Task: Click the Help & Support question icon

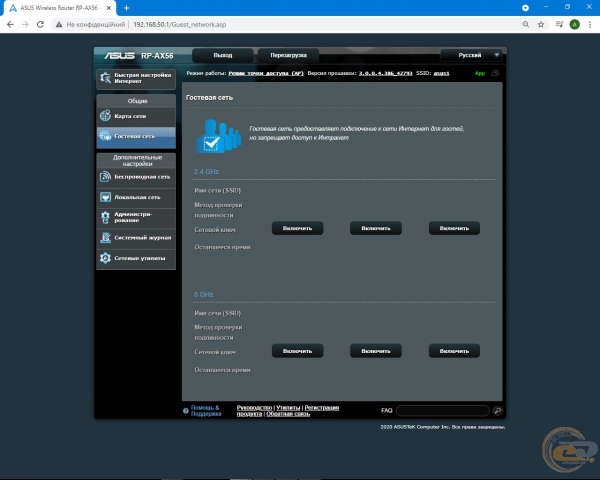Action: [186, 411]
